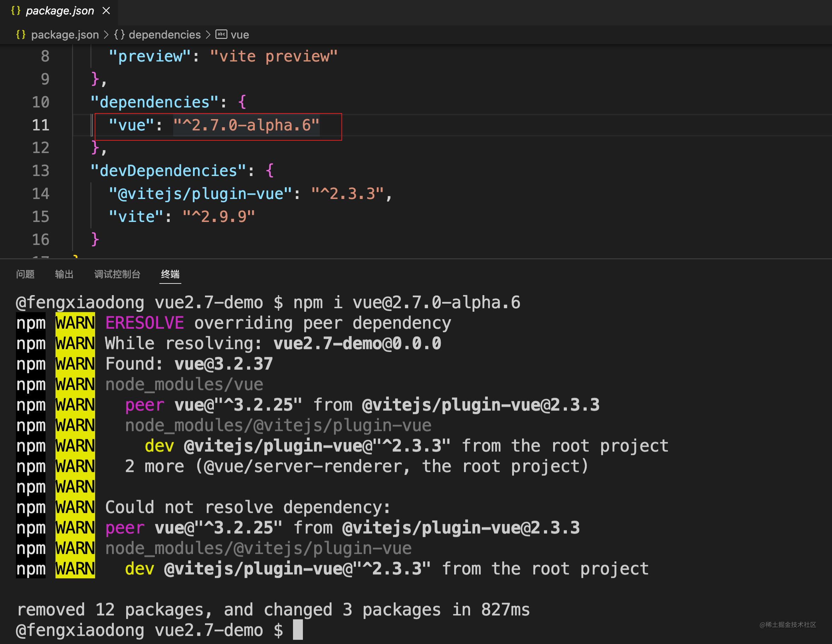This screenshot has width=832, height=644.
Task: Click "2 more (@vue/server-renderer" terminal line
Action: 357,467
